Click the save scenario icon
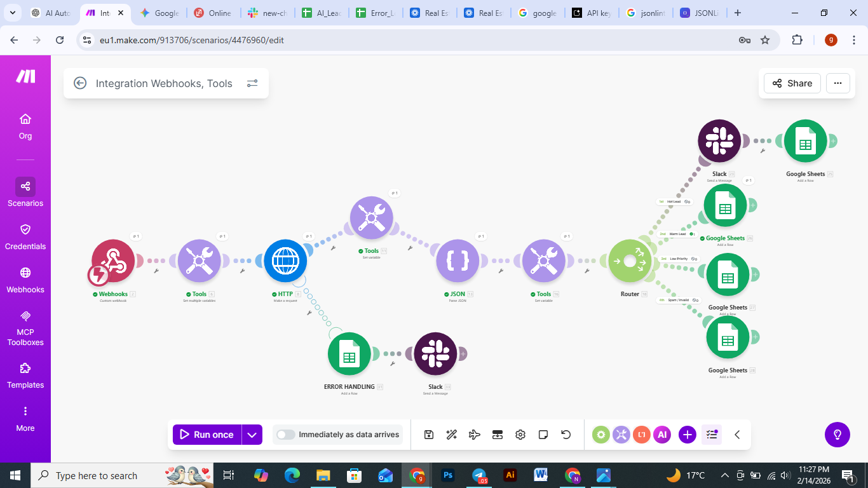 click(429, 435)
